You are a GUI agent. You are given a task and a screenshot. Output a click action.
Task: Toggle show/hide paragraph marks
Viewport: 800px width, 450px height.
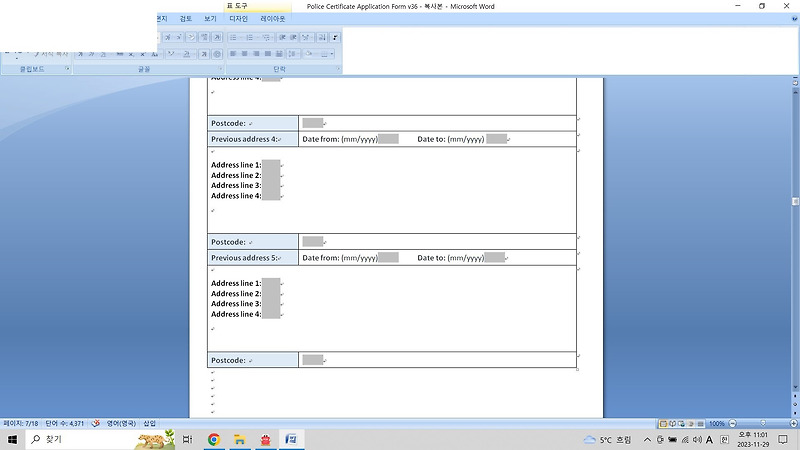click(335, 37)
